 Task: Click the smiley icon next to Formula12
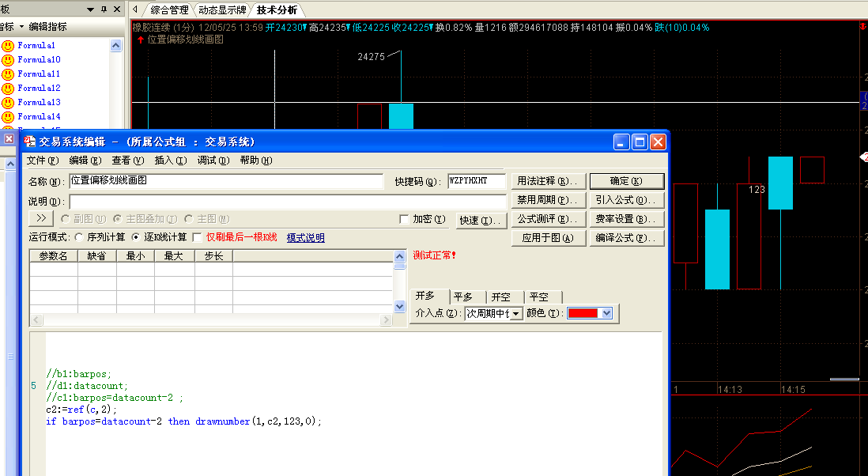click(8, 89)
